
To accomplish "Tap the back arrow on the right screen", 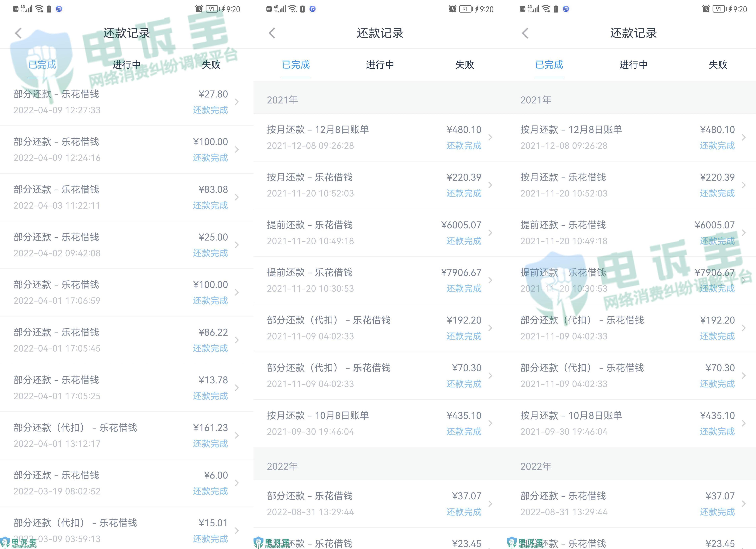I will (x=526, y=33).
